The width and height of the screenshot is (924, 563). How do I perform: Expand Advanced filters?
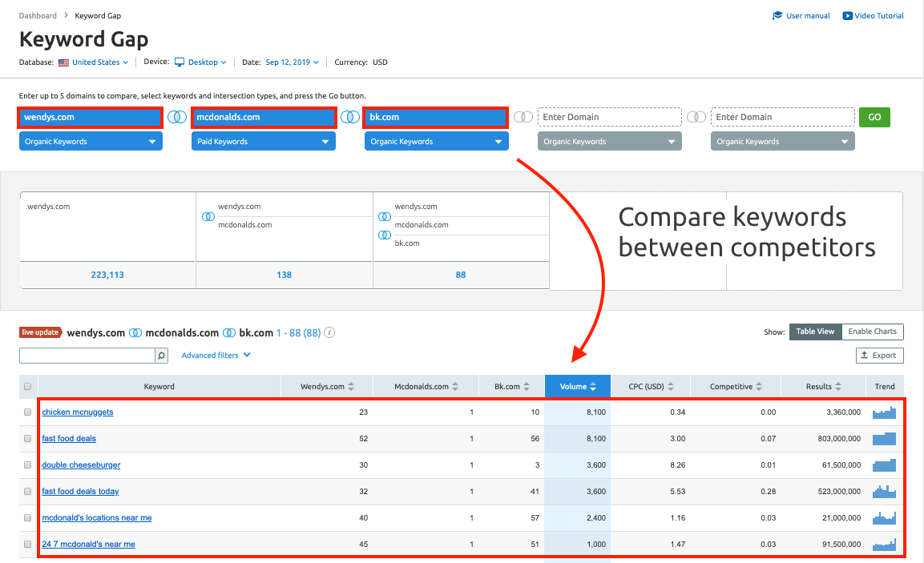pyautogui.click(x=216, y=355)
